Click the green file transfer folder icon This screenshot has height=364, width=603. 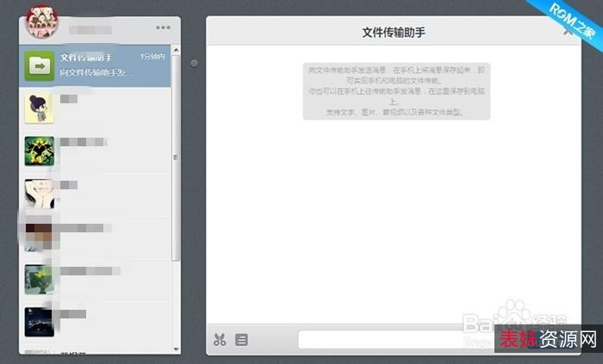(x=40, y=66)
